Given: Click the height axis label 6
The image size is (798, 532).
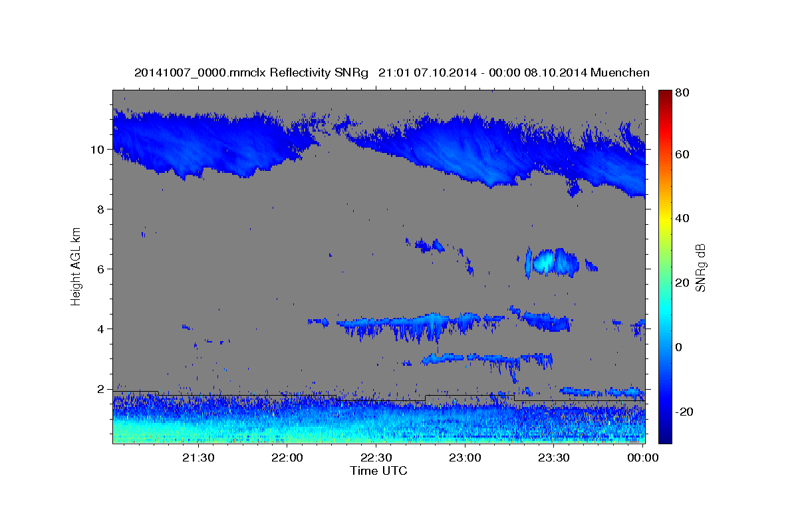Looking at the screenshot, I should pos(101,269).
